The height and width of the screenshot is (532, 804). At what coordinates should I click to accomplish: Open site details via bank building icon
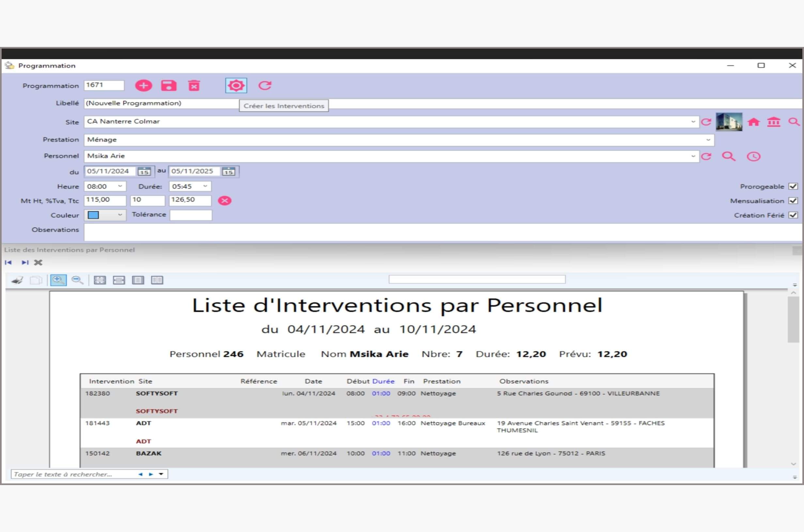point(774,122)
